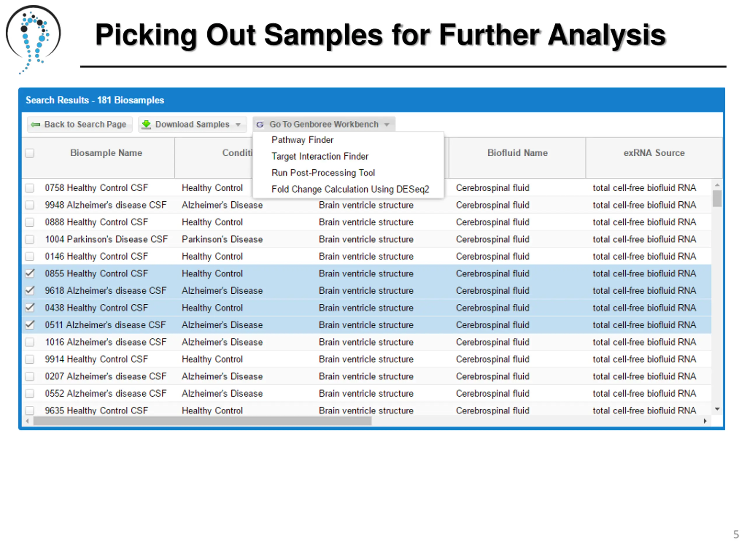The width and height of the screenshot is (747, 560).
Task: Click the scroll right arrow at the bottom
Action: click(x=705, y=421)
